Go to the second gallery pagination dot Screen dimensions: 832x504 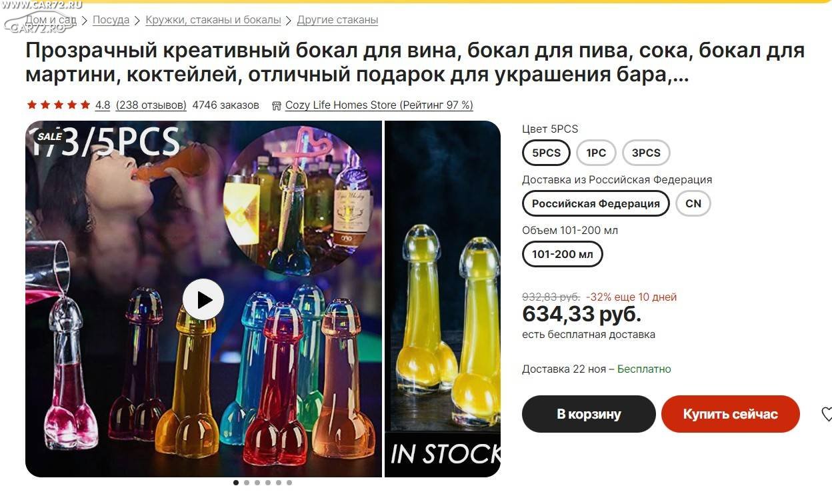[247, 483]
